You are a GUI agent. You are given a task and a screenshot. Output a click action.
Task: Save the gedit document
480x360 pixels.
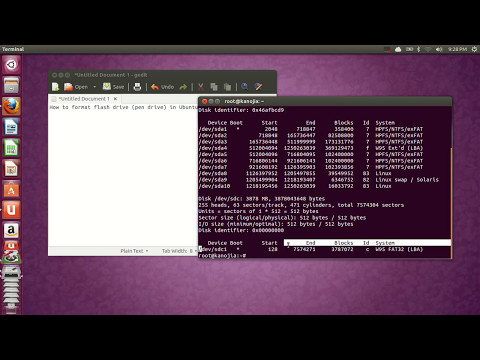click(113, 87)
